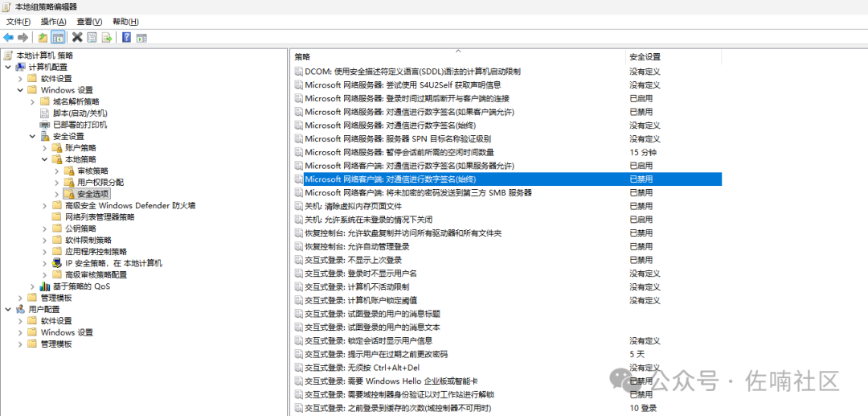Open Properties via the toolbar icon
Viewport: 868px width, 416px height.
coord(92,38)
